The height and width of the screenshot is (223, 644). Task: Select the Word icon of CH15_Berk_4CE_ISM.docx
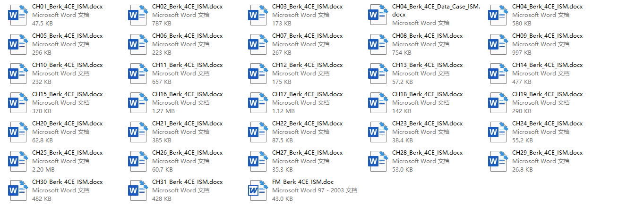[18, 103]
